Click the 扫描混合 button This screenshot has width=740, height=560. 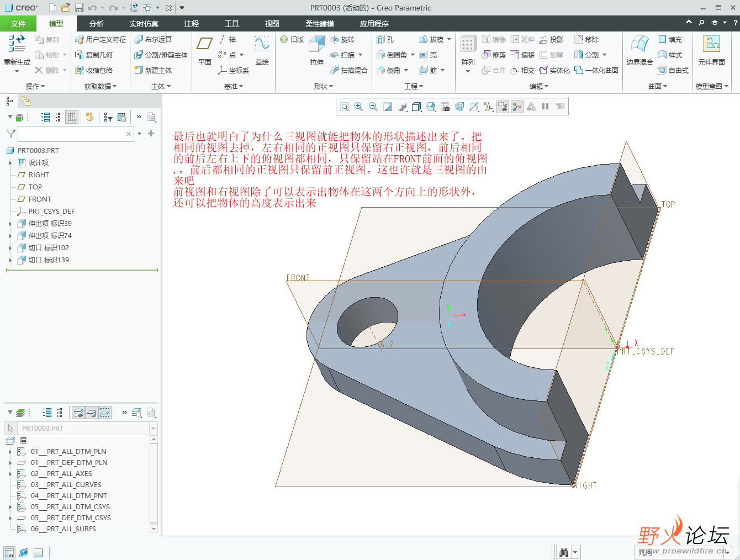coord(348,70)
